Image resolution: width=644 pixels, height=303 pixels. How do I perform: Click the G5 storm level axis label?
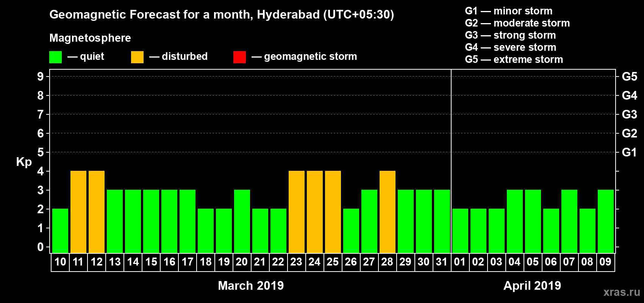click(x=629, y=77)
